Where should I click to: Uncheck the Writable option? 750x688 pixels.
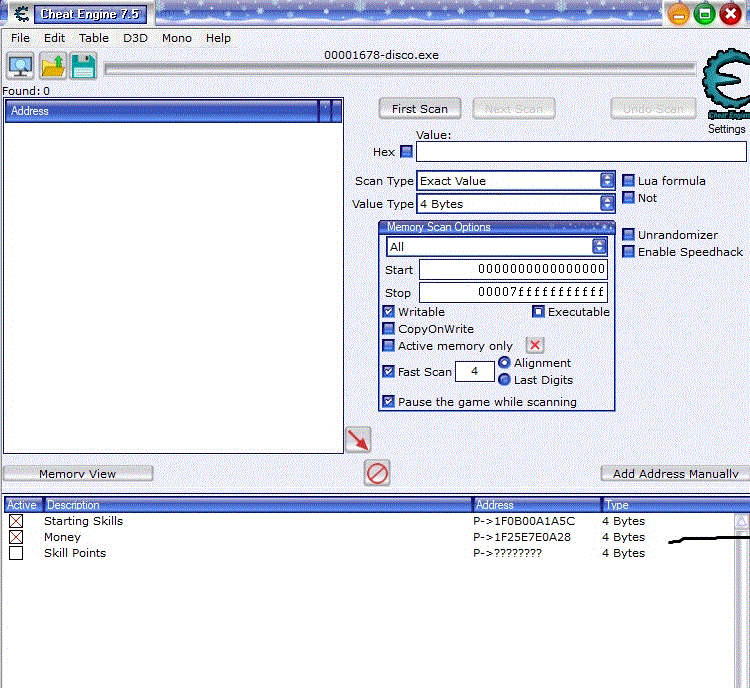click(389, 311)
